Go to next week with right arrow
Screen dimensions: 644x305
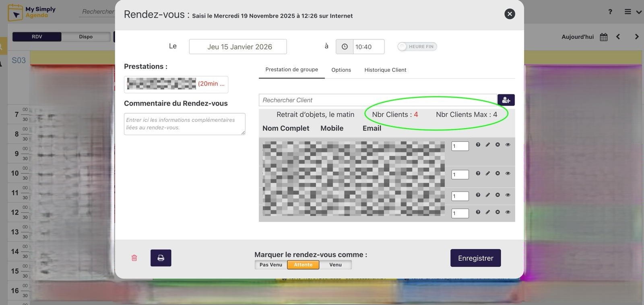[636, 37]
